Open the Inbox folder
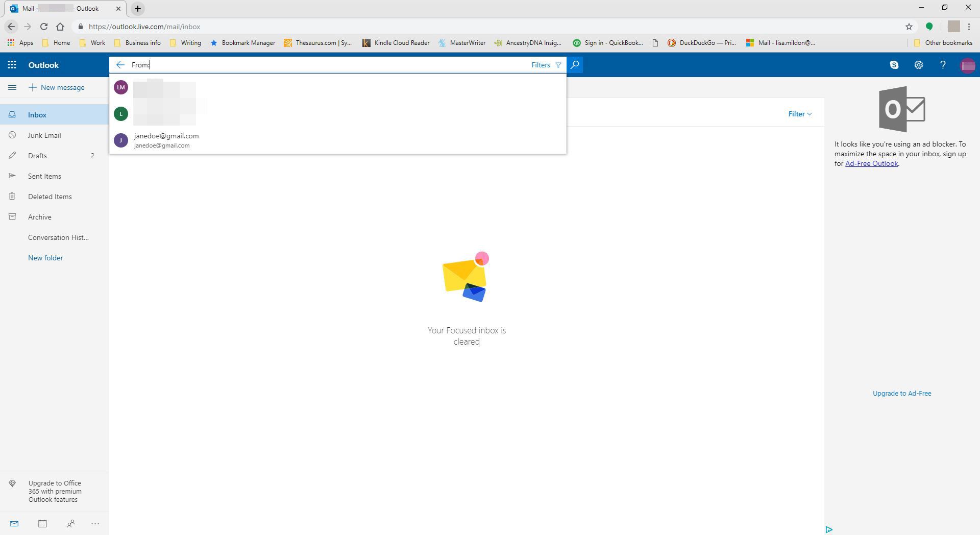 tap(54, 115)
